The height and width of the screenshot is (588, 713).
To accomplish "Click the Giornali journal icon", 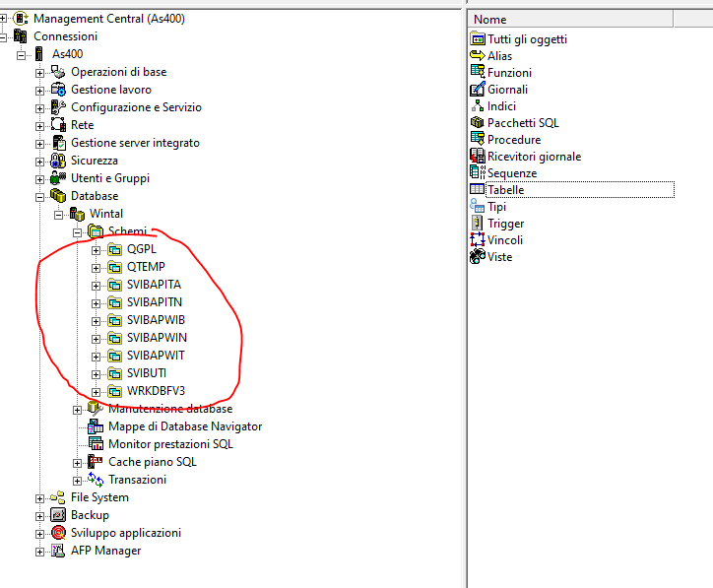I will coord(478,89).
